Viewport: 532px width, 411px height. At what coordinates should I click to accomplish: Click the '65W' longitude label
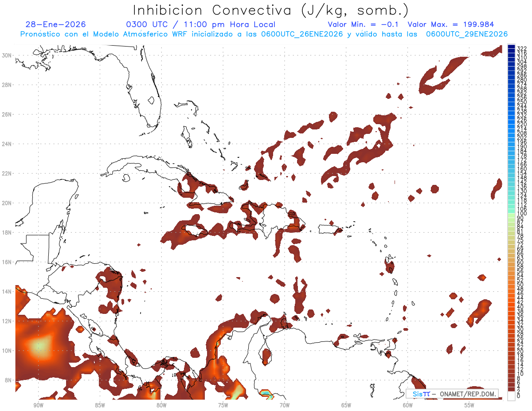coord(346,405)
